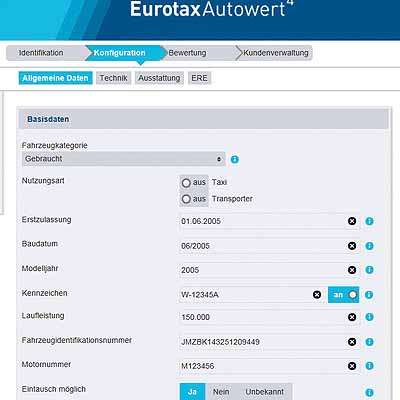The width and height of the screenshot is (400, 400).
Task: Open the Kundenverwaltung step
Action: click(x=274, y=53)
